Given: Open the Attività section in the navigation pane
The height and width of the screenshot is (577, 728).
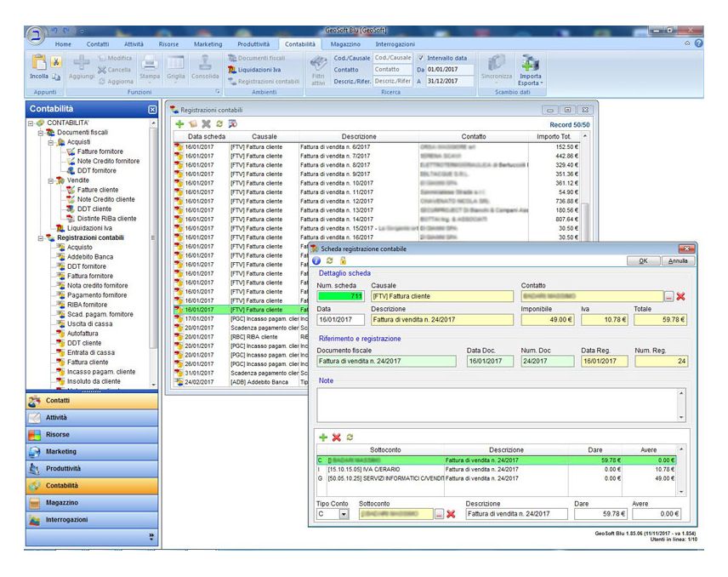Looking at the screenshot, I should [x=92, y=418].
